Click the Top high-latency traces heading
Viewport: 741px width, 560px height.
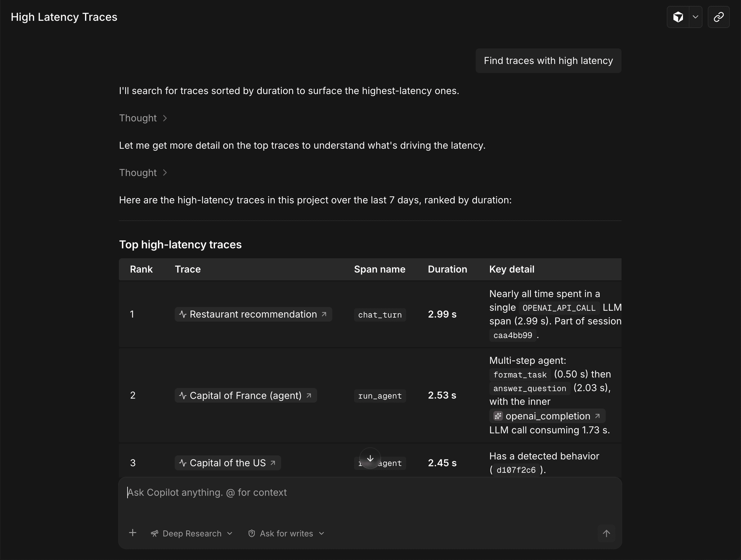180,245
